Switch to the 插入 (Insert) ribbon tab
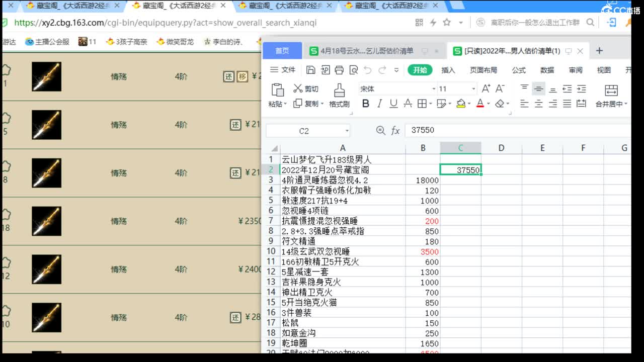 click(x=448, y=70)
